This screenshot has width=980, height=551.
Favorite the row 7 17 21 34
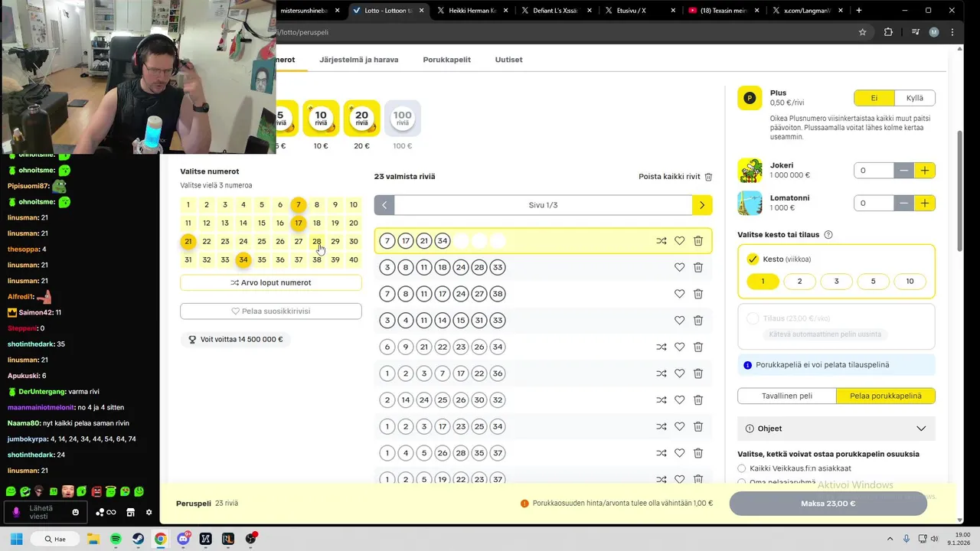coord(679,241)
